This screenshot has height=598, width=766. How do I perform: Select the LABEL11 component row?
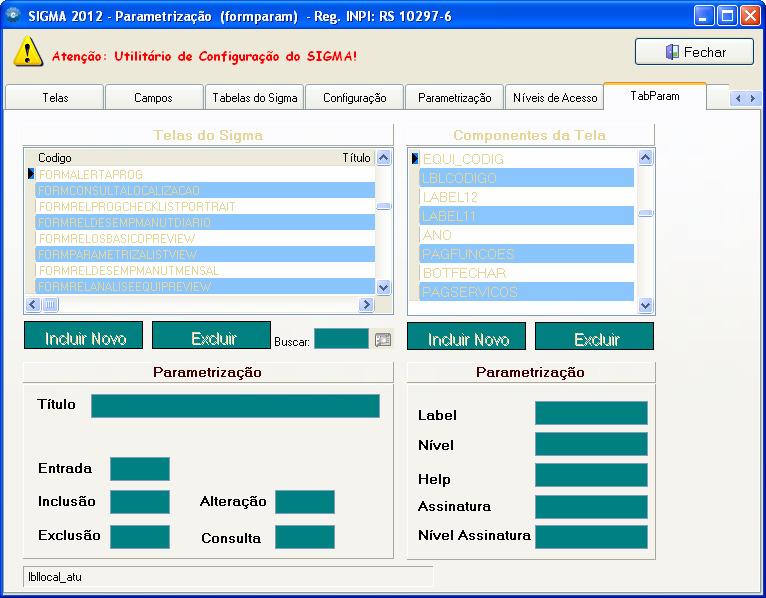[527, 216]
